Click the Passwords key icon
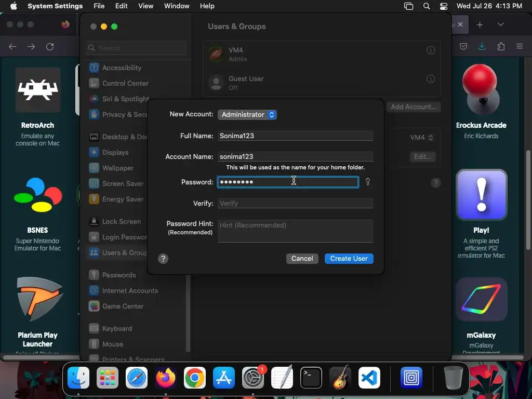 coord(94,275)
